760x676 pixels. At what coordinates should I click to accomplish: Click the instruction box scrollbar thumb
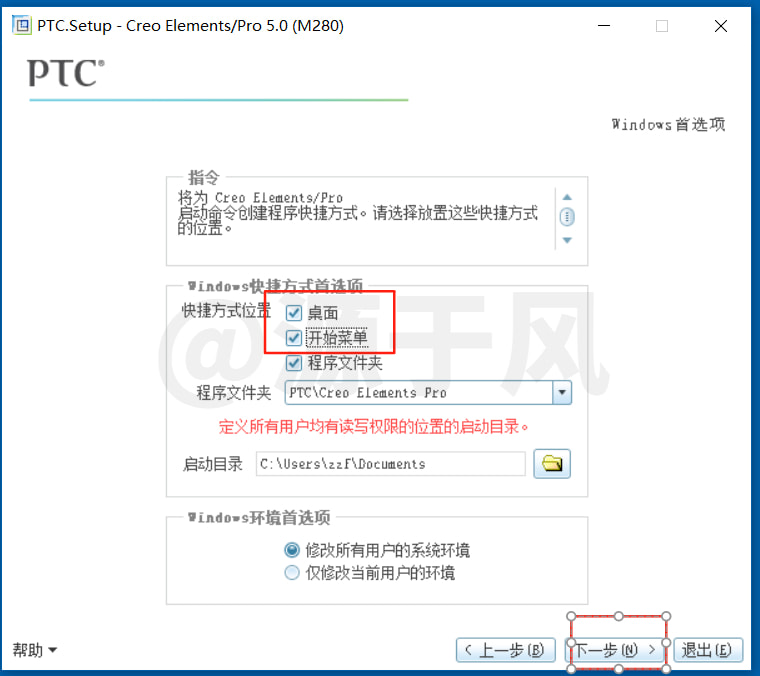567,217
